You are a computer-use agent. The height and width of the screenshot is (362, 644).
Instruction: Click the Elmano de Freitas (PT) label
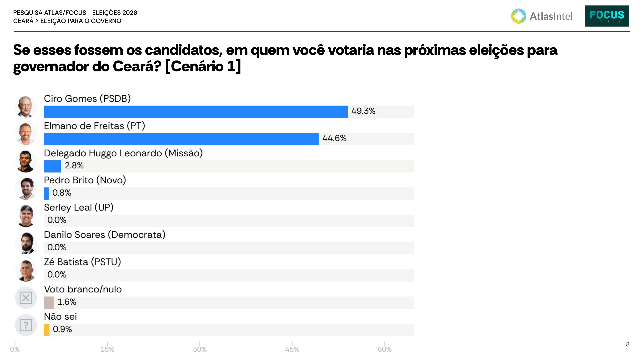95,126
